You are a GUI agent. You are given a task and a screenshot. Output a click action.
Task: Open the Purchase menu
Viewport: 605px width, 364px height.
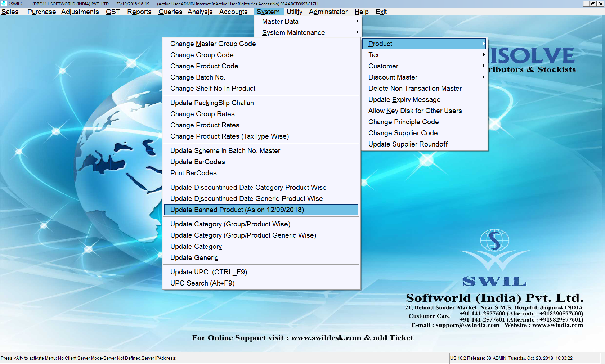[41, 12]
